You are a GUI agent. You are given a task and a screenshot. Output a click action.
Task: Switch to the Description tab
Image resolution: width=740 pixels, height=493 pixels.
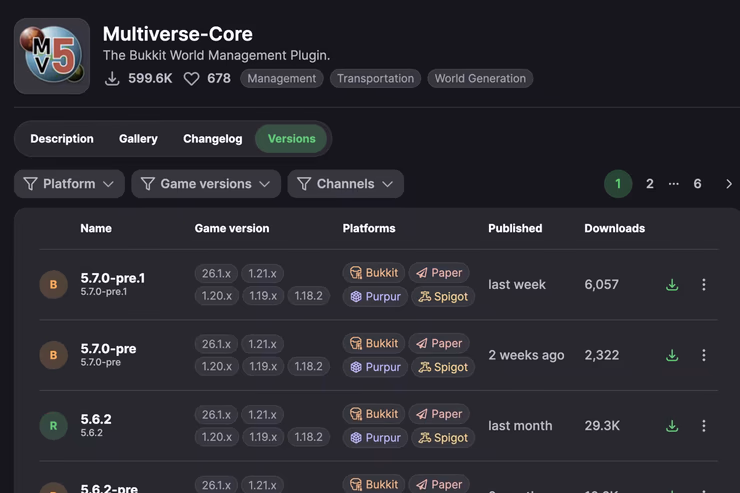coord(62,139)
